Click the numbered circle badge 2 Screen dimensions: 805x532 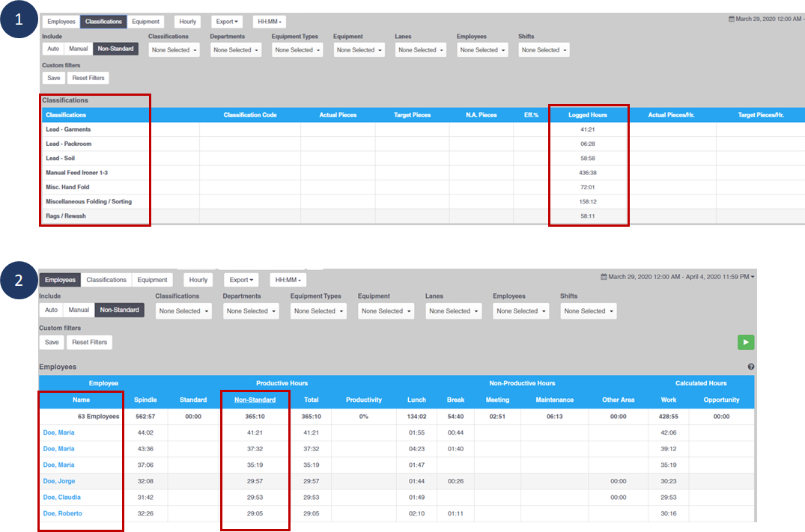(19, 279)
